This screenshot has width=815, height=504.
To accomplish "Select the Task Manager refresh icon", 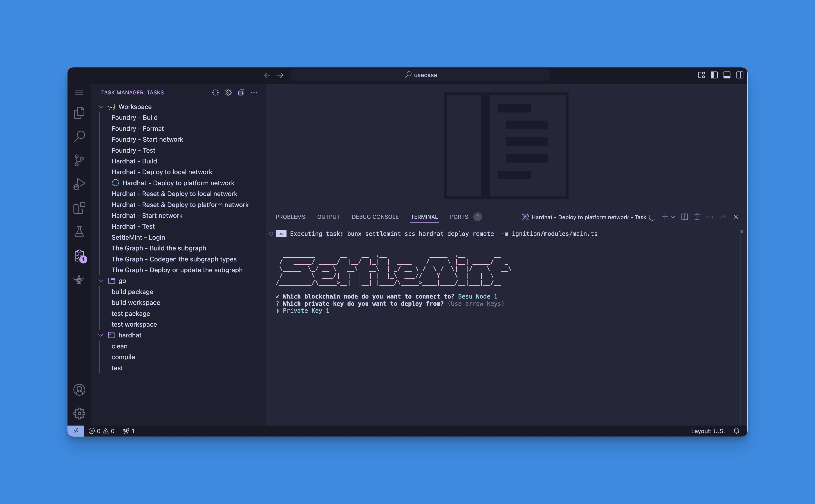I will [x=215, y=92].
